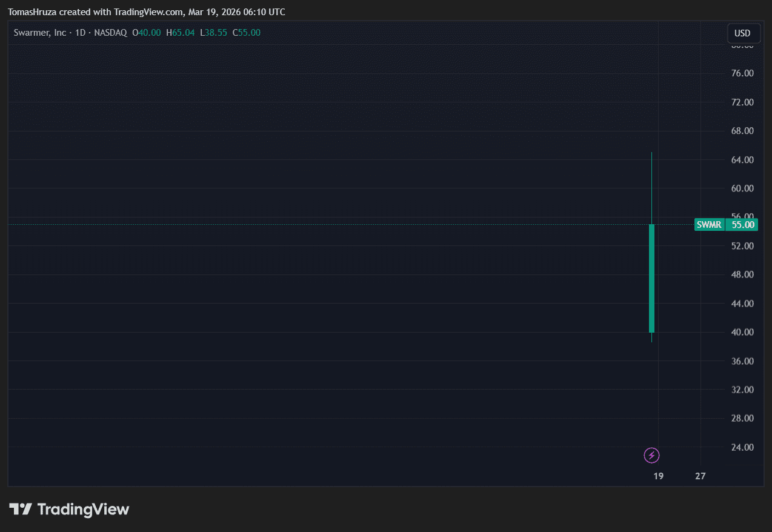This screenshot has height=532, width=772.
Task: Click the 76.00 price axis label
Action: (742, 73)
